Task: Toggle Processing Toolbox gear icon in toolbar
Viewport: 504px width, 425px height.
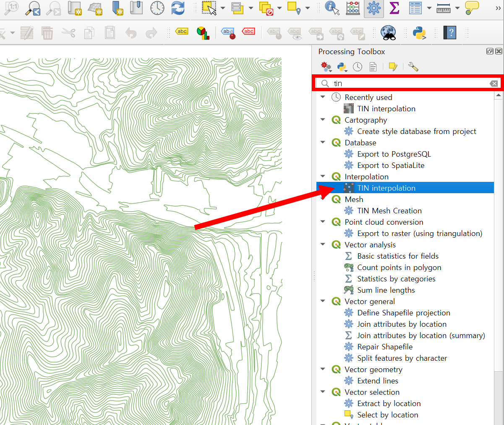Action: click(x=373, y=8)
